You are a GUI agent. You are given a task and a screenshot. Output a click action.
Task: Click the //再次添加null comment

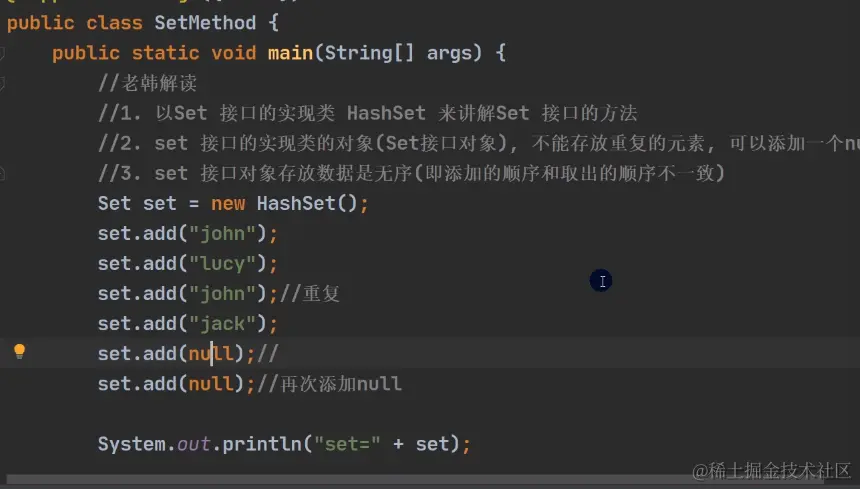pyautogui.click(x=329, y=384)
